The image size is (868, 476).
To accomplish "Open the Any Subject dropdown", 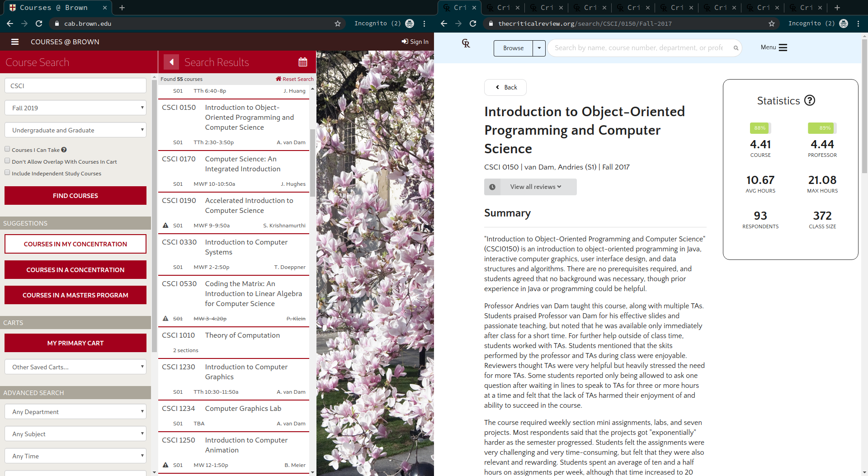I will pyautogui.click(x=75, y=434).
